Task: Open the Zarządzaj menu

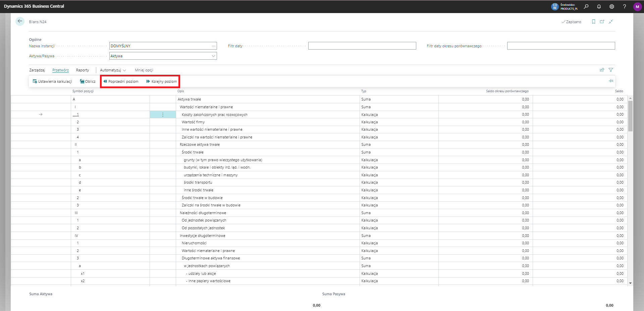Action: (x=37, y=70)
